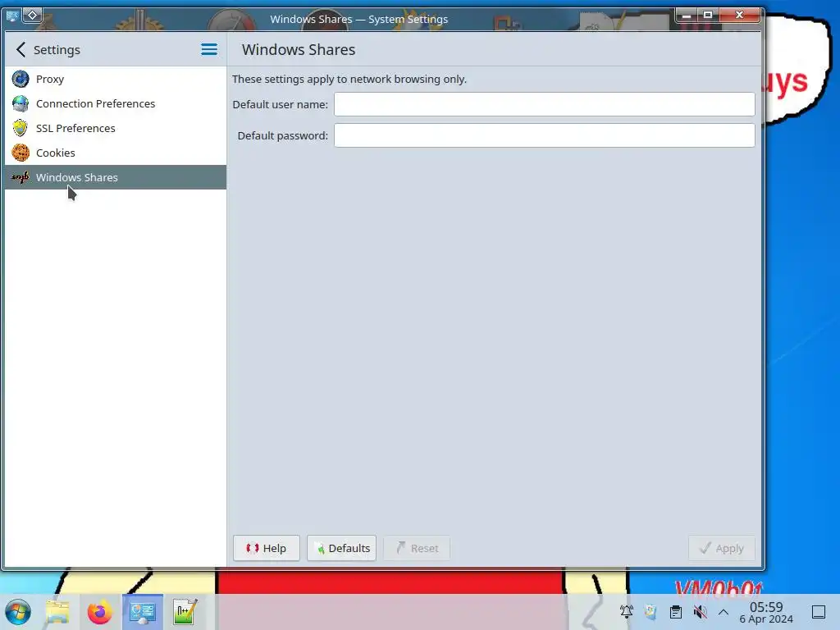Maximize the System Settings window
840x630 pixels.
708,15
